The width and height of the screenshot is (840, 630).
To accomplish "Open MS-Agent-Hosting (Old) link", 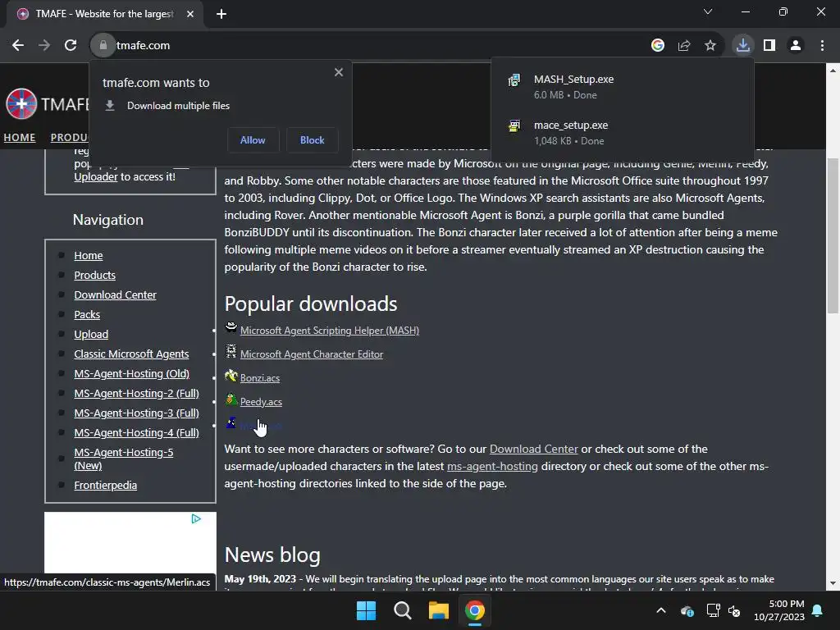I will (x=132, y=374).
